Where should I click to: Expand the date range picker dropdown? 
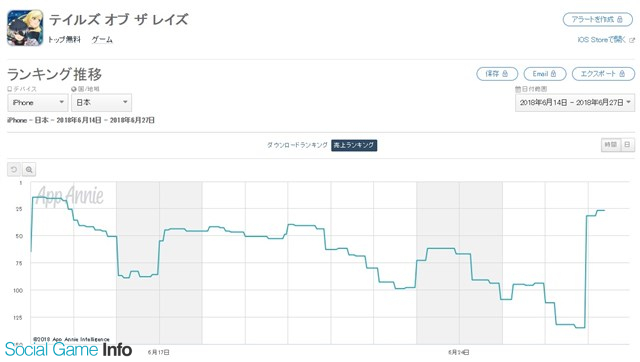575,102
